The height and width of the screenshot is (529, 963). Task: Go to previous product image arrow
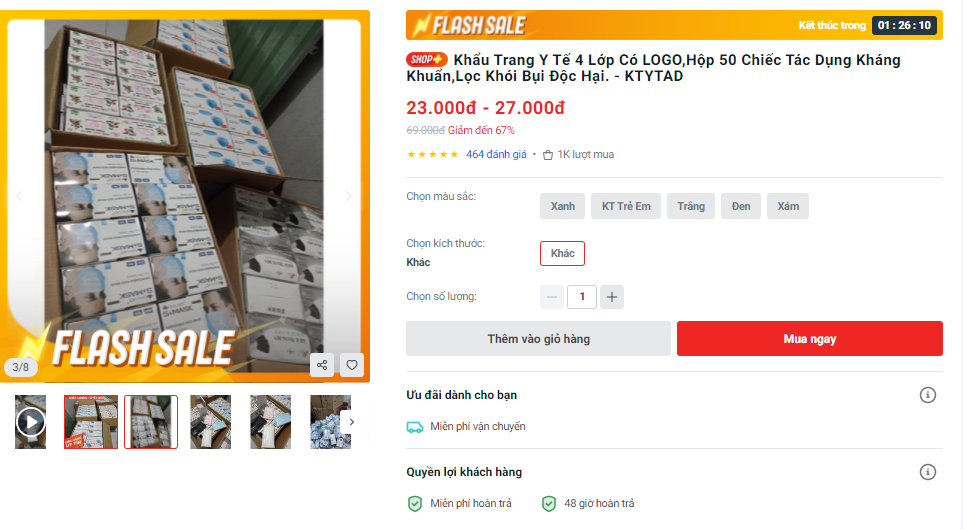point(19,196)
